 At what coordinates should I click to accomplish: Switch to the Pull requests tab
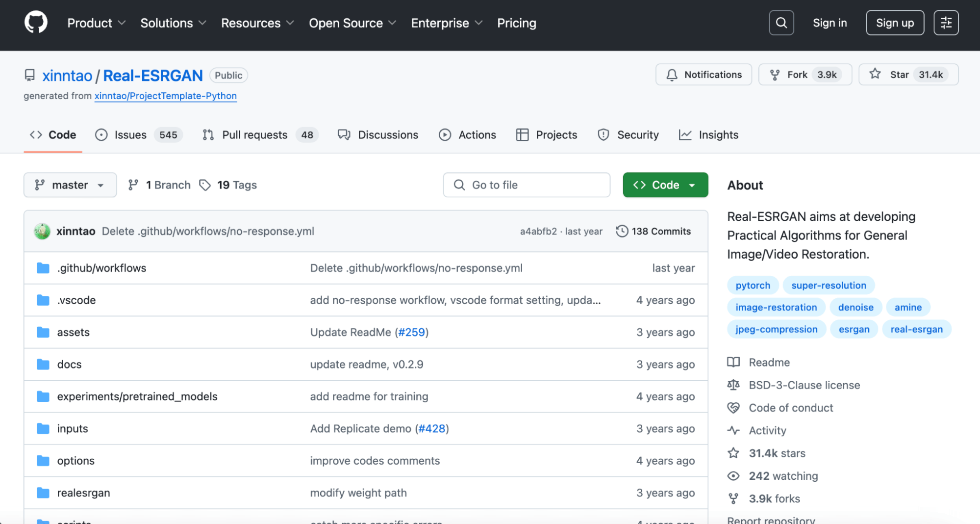pyautogui.click(x=260, y=135)
